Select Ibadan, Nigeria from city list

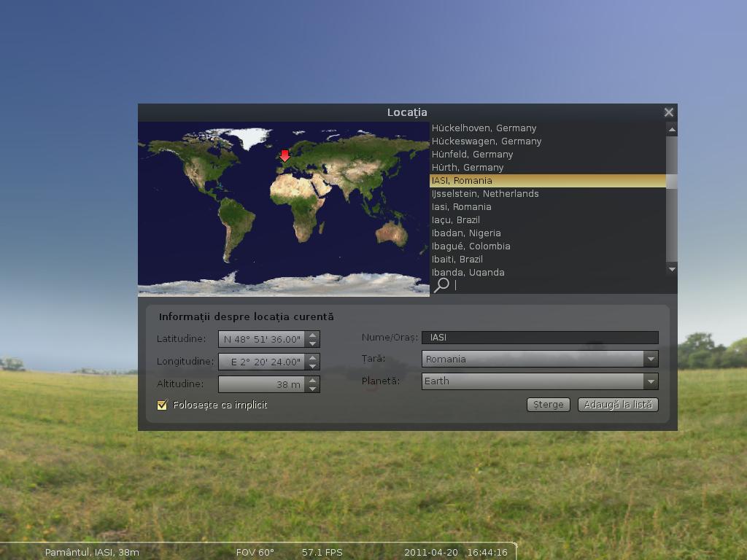[x=466, y=233]
